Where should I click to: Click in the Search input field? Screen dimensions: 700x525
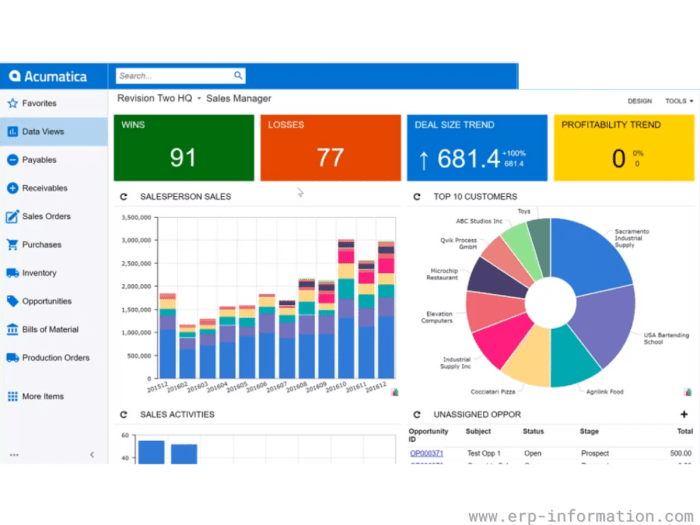point(174,76)
